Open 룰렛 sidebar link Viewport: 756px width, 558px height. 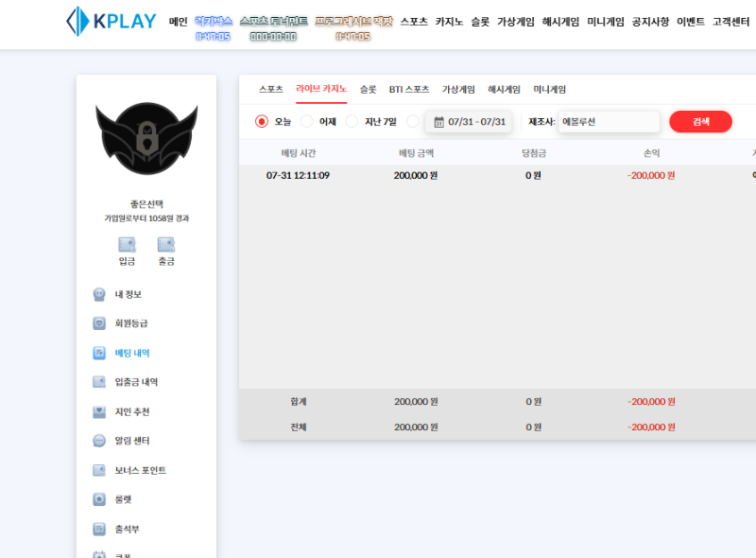(123, 499)
